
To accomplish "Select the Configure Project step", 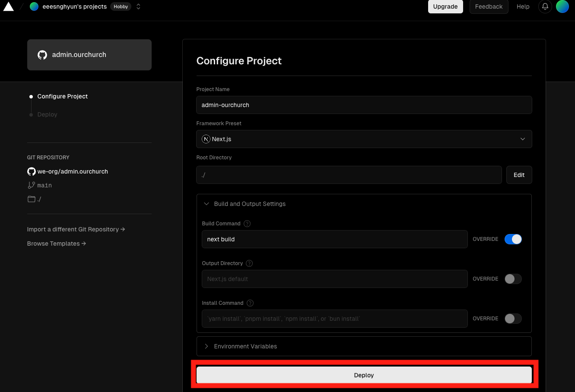I will point(63,96).
